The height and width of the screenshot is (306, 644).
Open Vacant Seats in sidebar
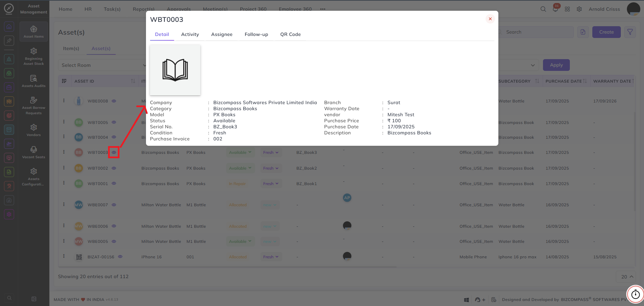click(34, 152)
